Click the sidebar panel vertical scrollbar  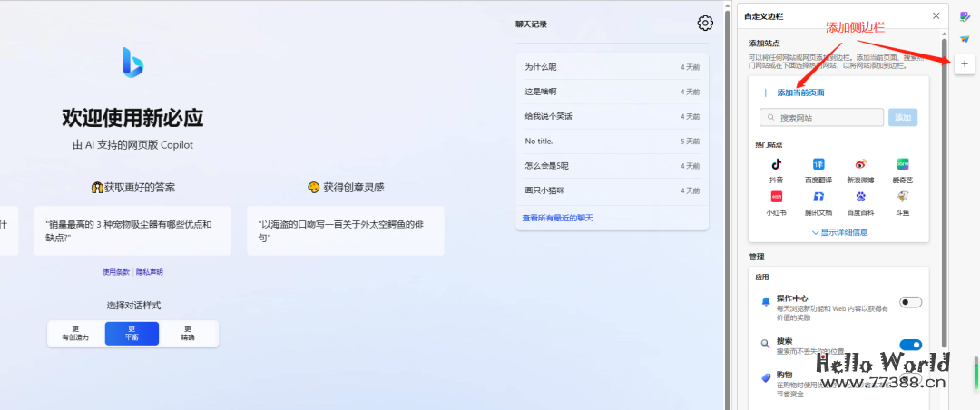pos(945,191)
